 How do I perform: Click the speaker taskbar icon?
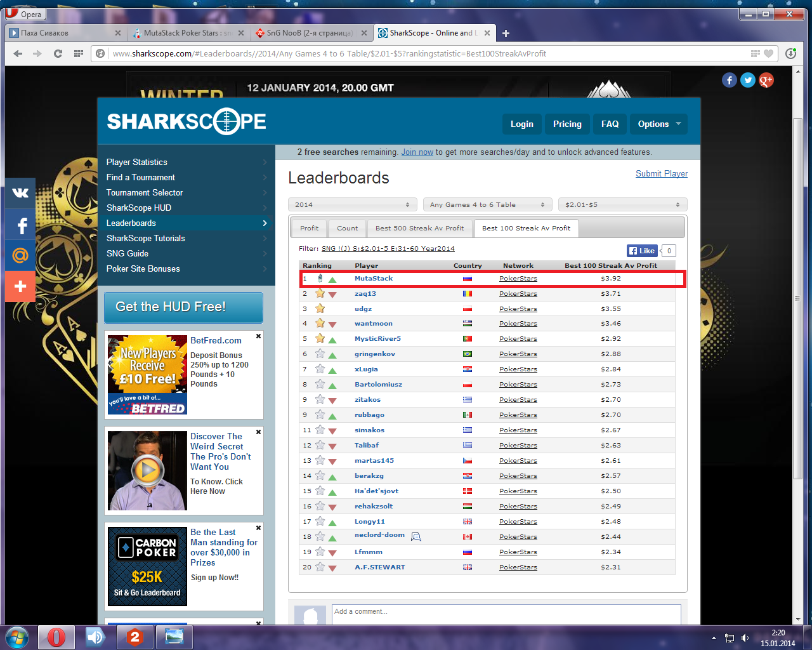pyautogui.click(x=95, y=637)
